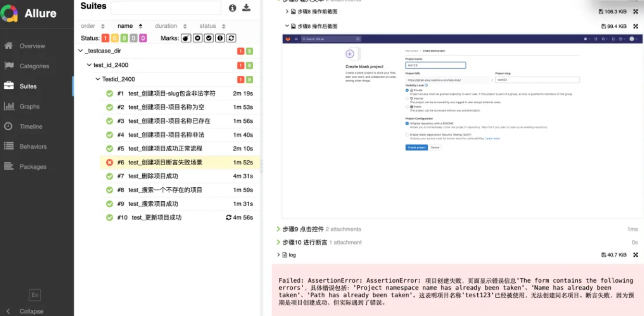Image resolution: width=644 pixels, height=316 pixels.
Task: Click the Allure logo icon
Action: click(x=9, y=13)
